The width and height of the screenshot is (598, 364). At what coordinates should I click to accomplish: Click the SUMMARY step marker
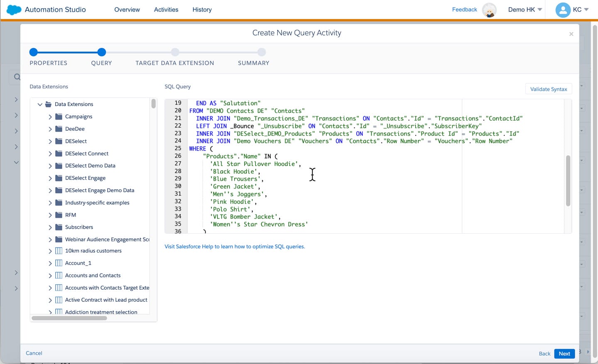(262, 52)
